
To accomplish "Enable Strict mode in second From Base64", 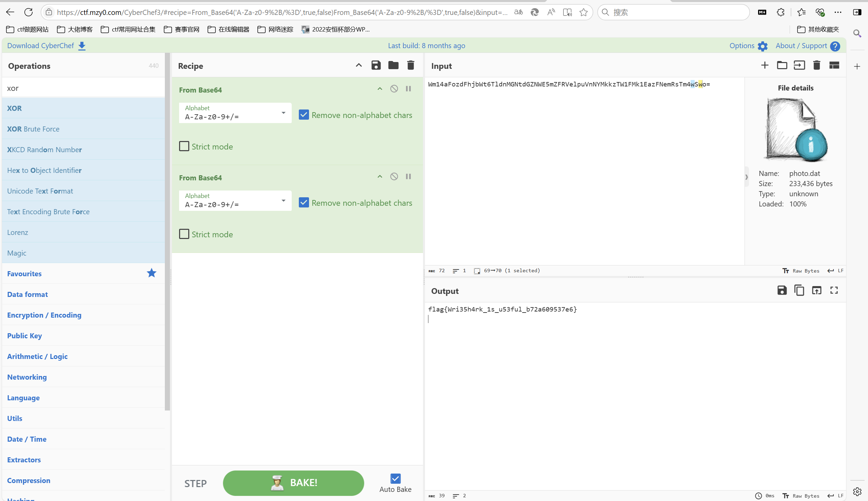I will pos(184,234).
